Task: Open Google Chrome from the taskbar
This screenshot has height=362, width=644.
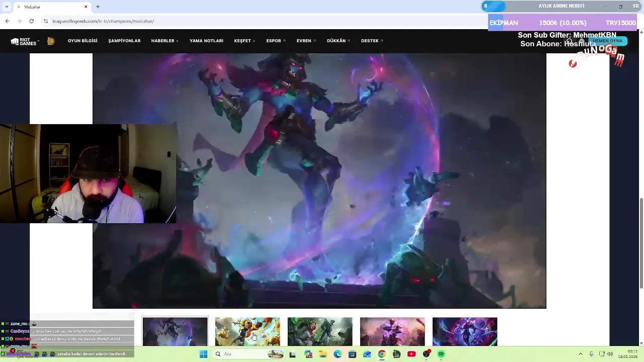Action: pyautogui.click(x=382, y=354)
